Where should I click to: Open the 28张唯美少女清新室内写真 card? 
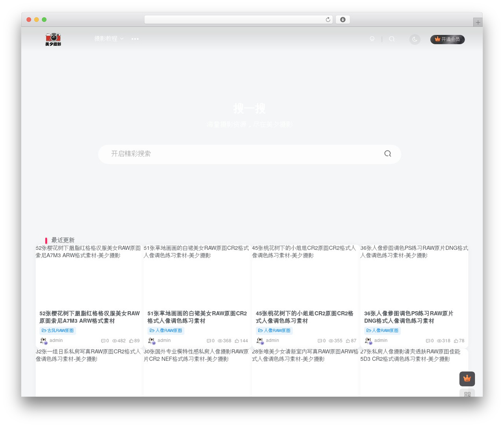click(305, 372)
